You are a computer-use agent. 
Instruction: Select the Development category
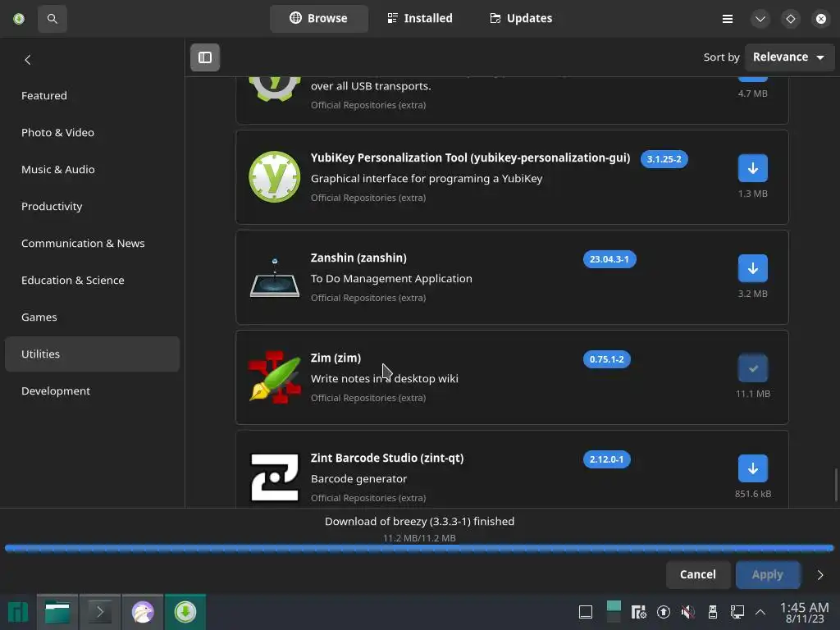[92, 391]
